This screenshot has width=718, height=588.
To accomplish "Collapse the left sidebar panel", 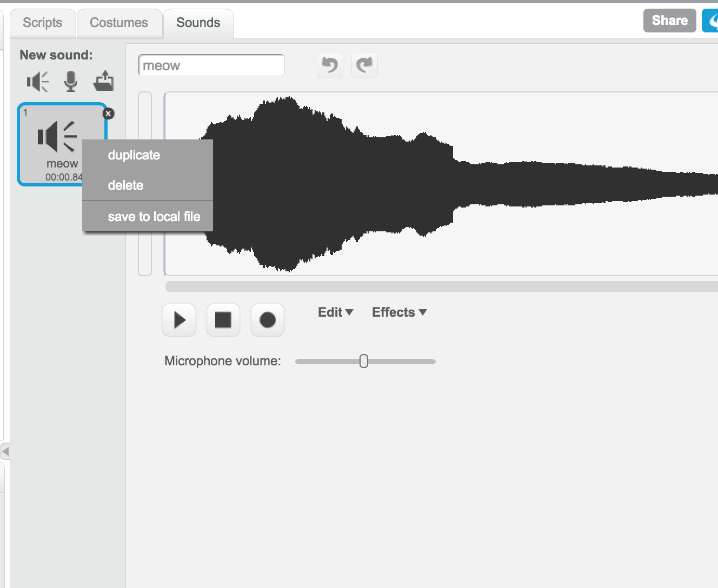I will [5, 451].
